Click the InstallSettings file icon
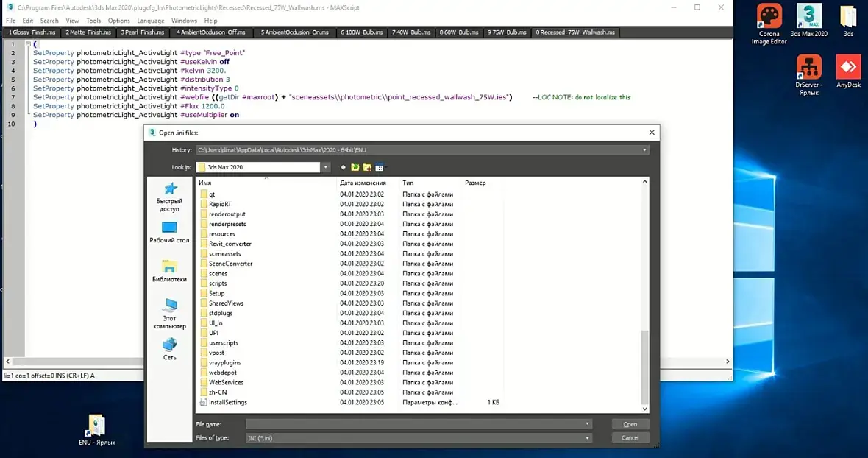This screenshot has height=458, width=868. pos(203,403)
